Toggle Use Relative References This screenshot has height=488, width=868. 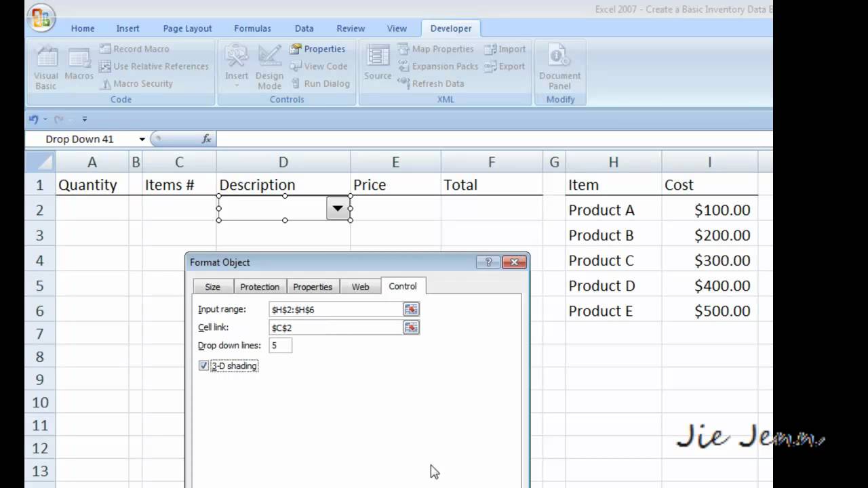[x=154, y=66]
